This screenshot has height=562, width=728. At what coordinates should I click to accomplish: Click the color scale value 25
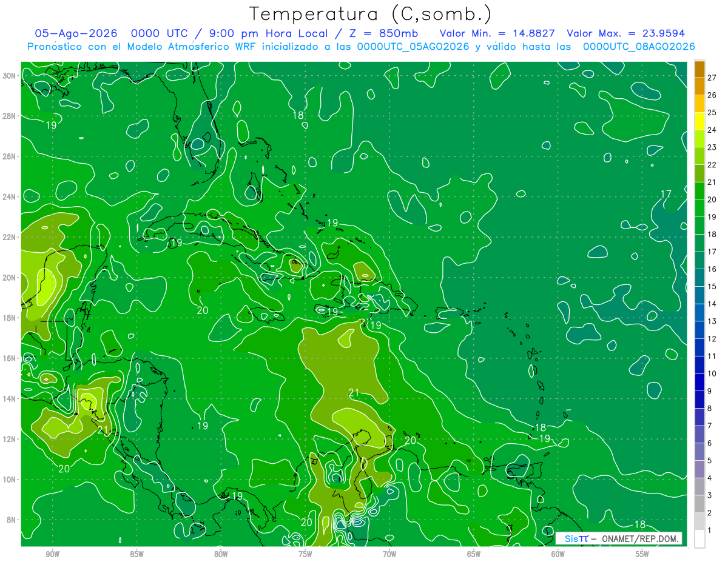tap(712, 113)
